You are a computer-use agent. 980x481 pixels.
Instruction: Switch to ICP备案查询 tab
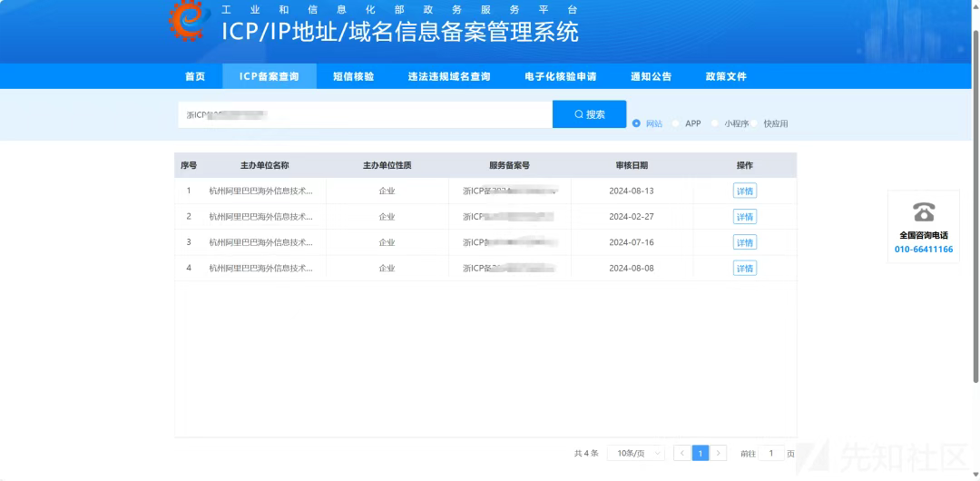click(269, 76)
